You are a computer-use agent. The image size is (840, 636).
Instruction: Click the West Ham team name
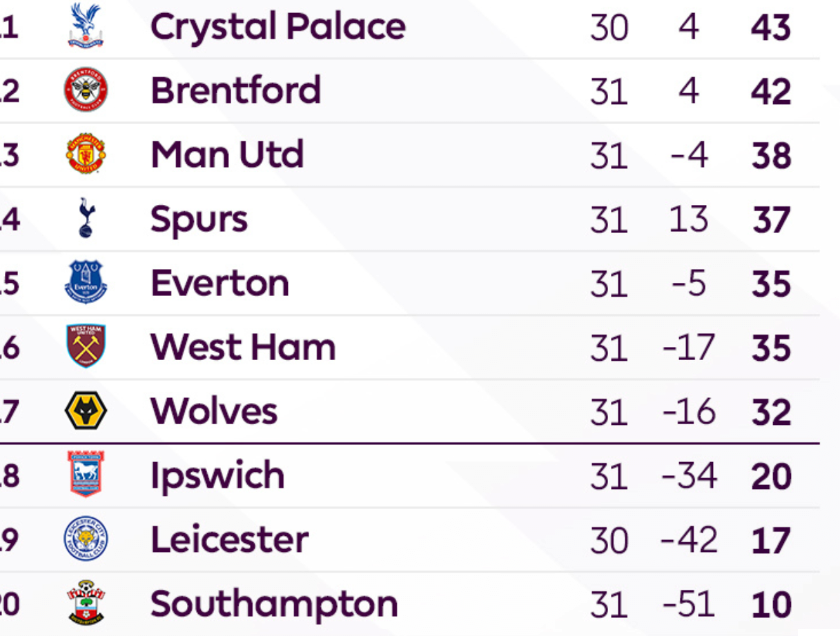coord(243,347)
